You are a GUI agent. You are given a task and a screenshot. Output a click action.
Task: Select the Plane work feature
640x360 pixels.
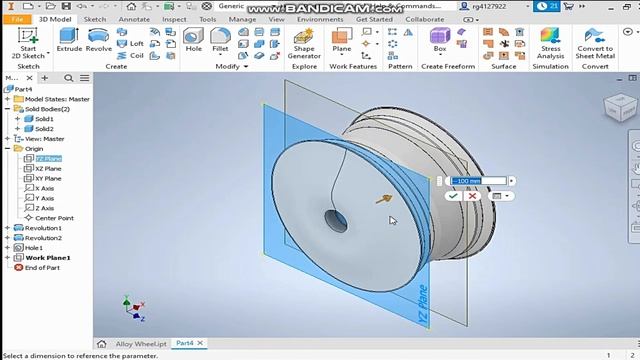click(x=342, y=40)
